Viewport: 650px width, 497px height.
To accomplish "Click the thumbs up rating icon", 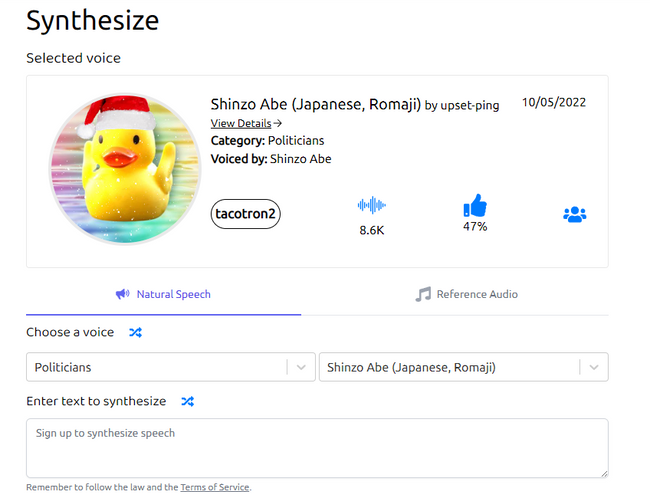I will [x=475, y=206].
